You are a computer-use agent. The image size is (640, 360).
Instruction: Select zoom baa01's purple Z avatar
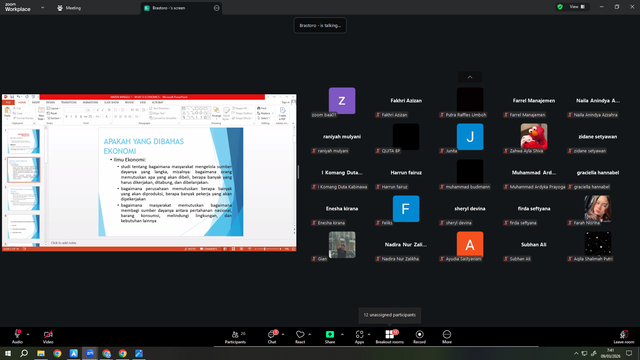pos(342,101)
